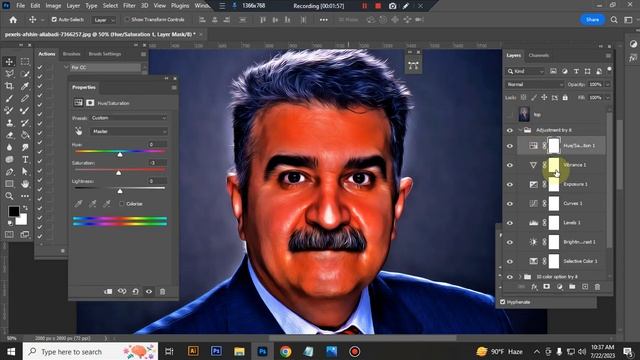Click the view previous state icon

122,291
